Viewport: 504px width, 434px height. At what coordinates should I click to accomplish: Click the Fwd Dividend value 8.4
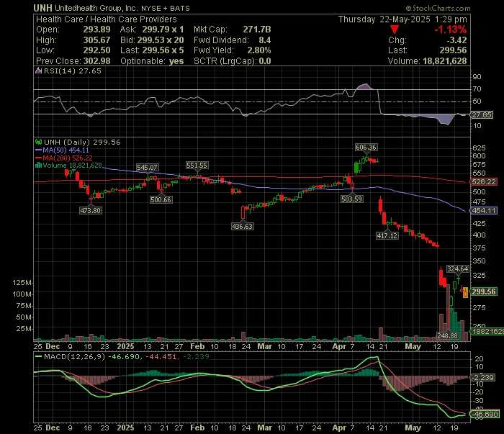pyautogui.click(x=264, y=40)
